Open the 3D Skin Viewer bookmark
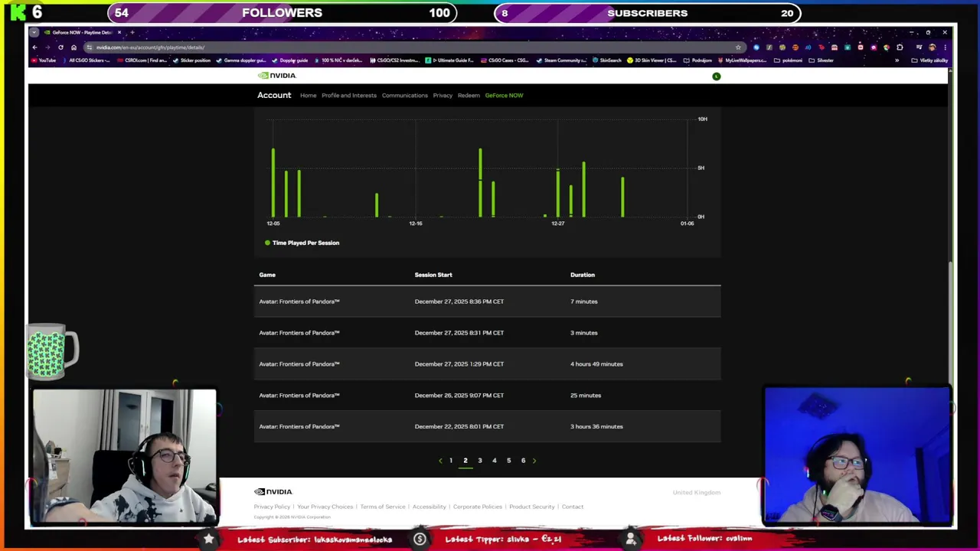The width and height of the screenshot is (980, 551). point(651,60)
